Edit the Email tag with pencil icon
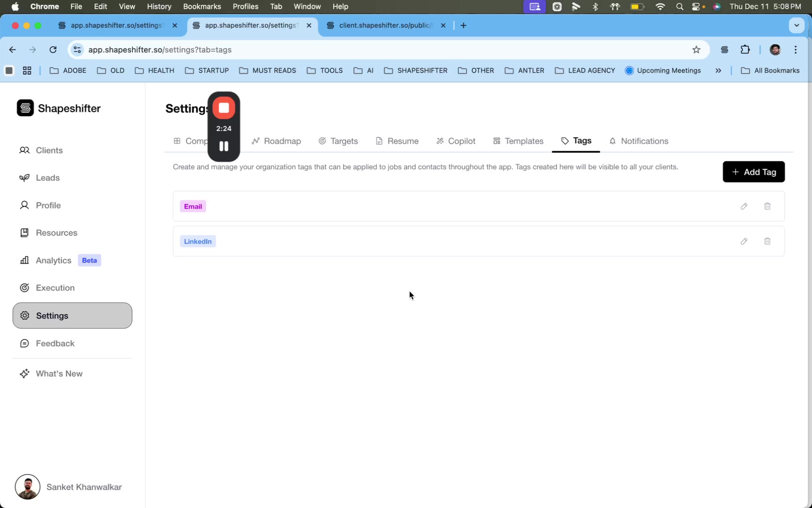Viewport: 812px width, 508px height. [x=744, y=206]
